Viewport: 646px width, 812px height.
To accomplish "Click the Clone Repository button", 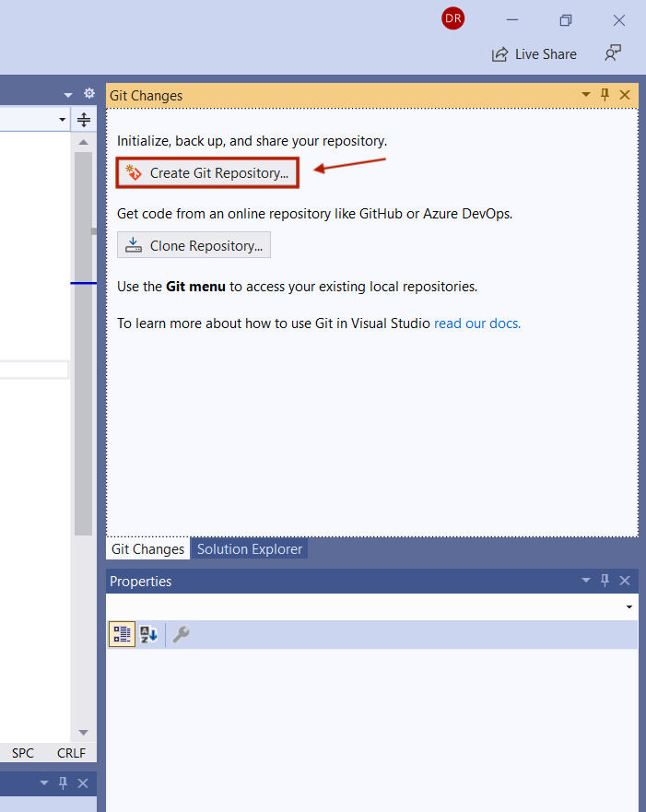I will point(194,245).
